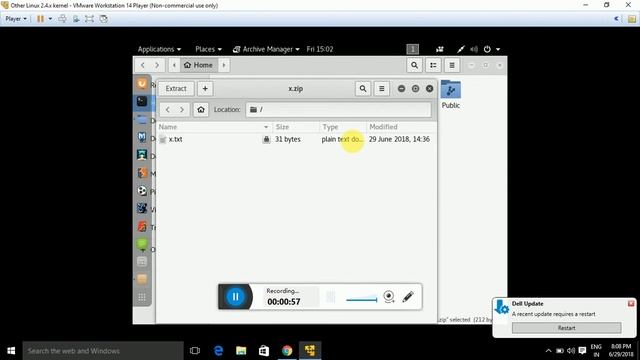Screen dimensions: 640x360
Task: Click the '31 bytes' size cell
Action: tap(288, 139)
